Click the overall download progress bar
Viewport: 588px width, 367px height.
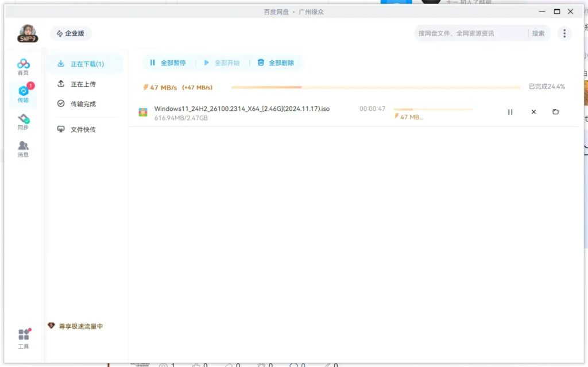[x=376, y=87]
